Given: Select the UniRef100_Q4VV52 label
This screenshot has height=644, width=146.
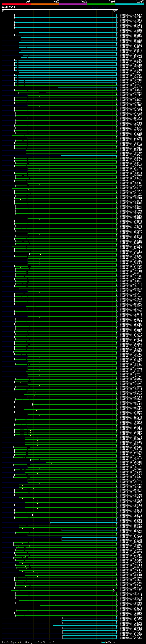Looking at the screenshot, I should [x=131, y=638].
